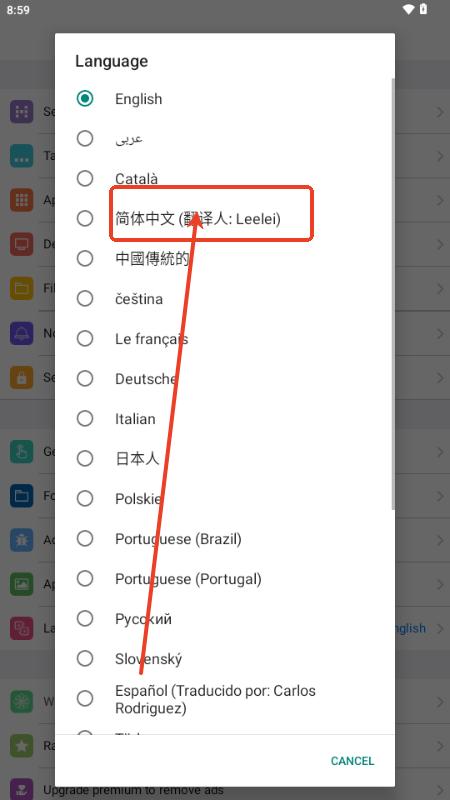Choose Portuguese (Portugal) radio button

click(85, 579)
